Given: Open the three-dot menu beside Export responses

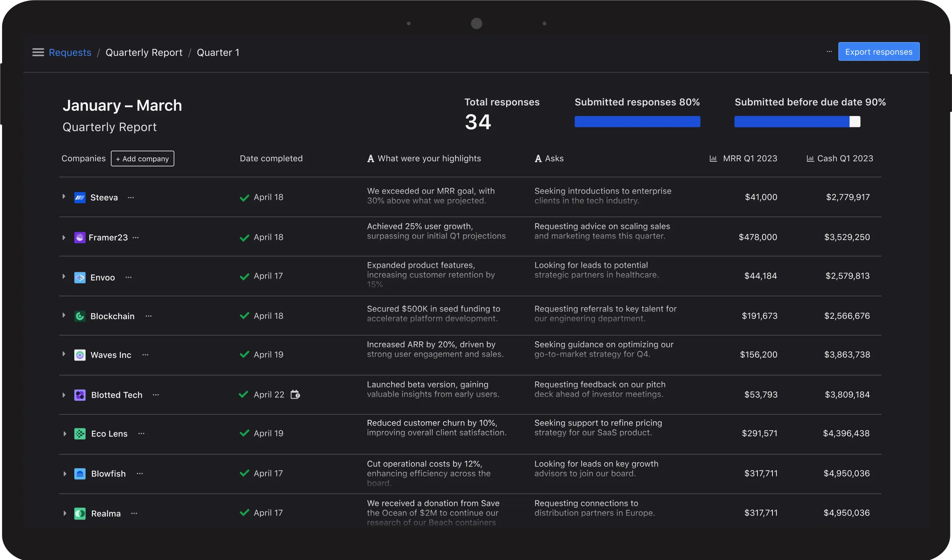Looking at the screenshot, I should click(x=829, y=52).
